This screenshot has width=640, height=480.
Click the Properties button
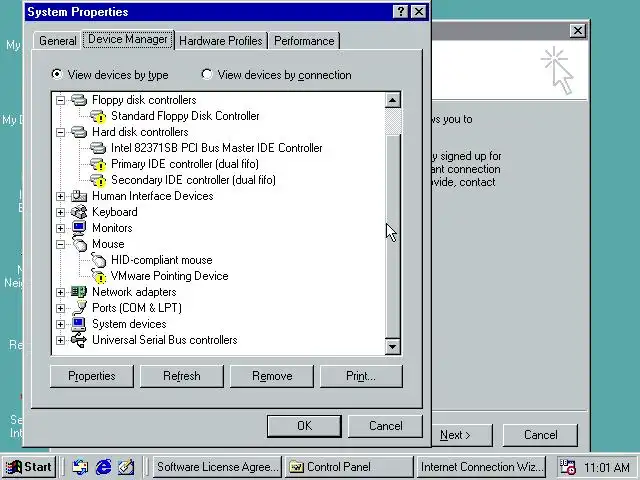coord(92,376)
